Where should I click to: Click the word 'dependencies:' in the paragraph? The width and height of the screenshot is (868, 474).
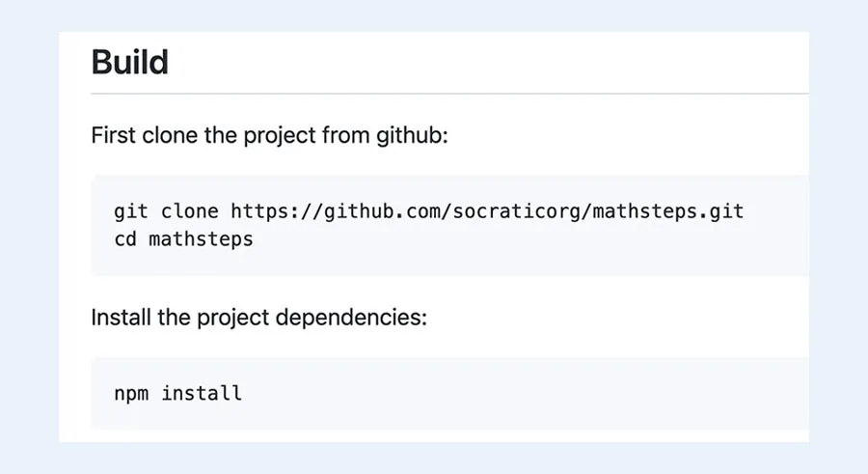(351, 318)
